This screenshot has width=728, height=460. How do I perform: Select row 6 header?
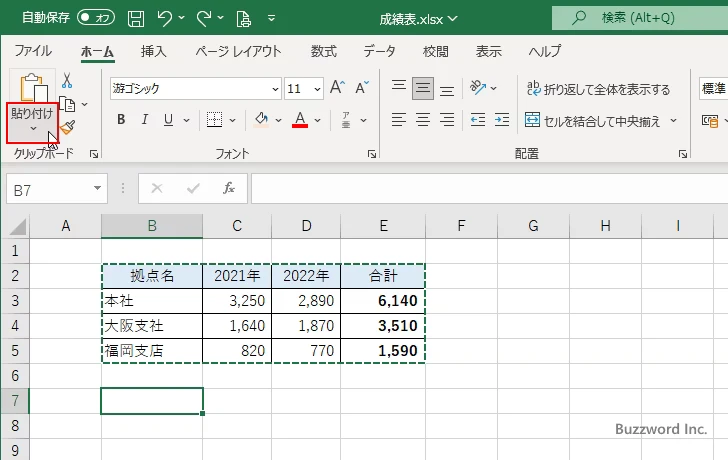pos(15,375)
